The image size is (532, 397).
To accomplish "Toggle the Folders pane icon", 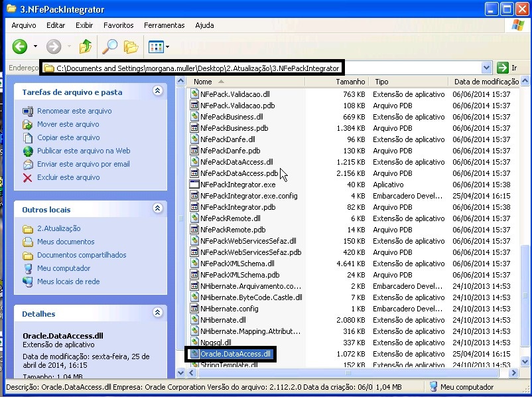I will [x=131, y=46].
